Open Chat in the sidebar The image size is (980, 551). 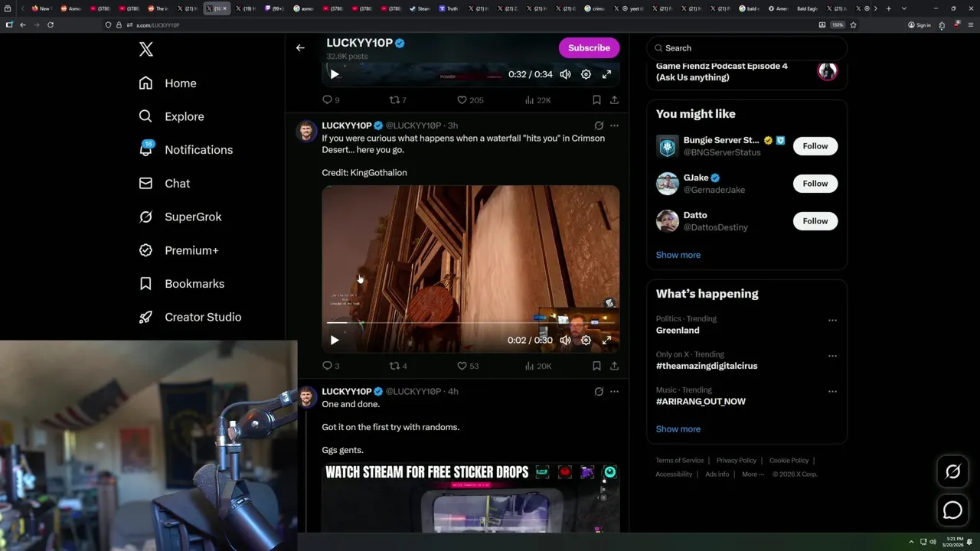[164, 184]
